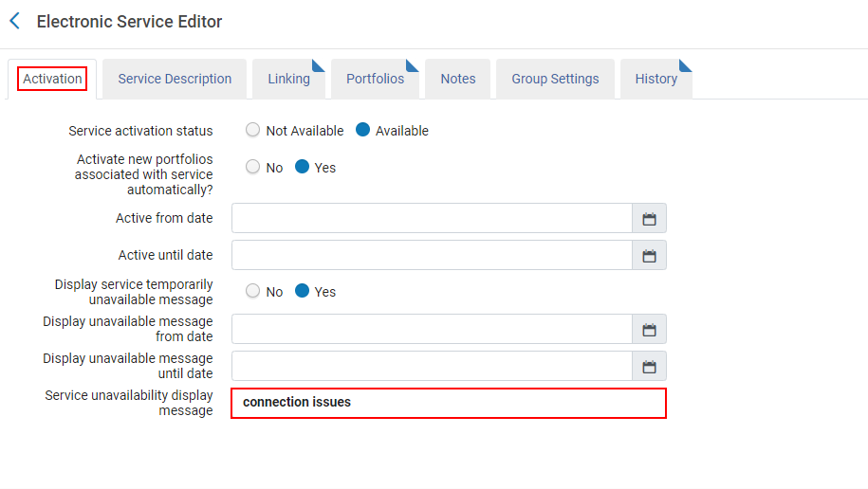
Task: Select Not Available service activation status
Action: (253, 131)
